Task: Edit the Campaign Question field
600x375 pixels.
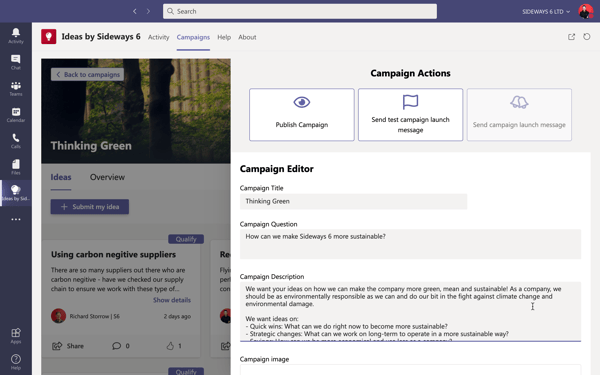Action: pos(410,244)
